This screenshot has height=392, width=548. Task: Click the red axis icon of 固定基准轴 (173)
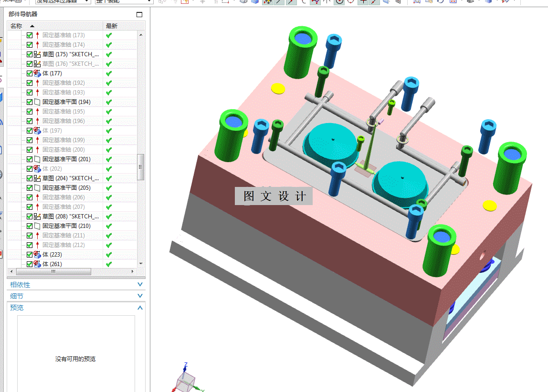tap(37, 35)
